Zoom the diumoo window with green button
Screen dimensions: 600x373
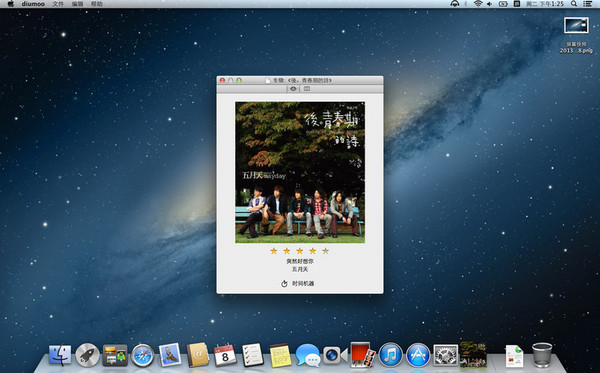(x=239, y=80)
